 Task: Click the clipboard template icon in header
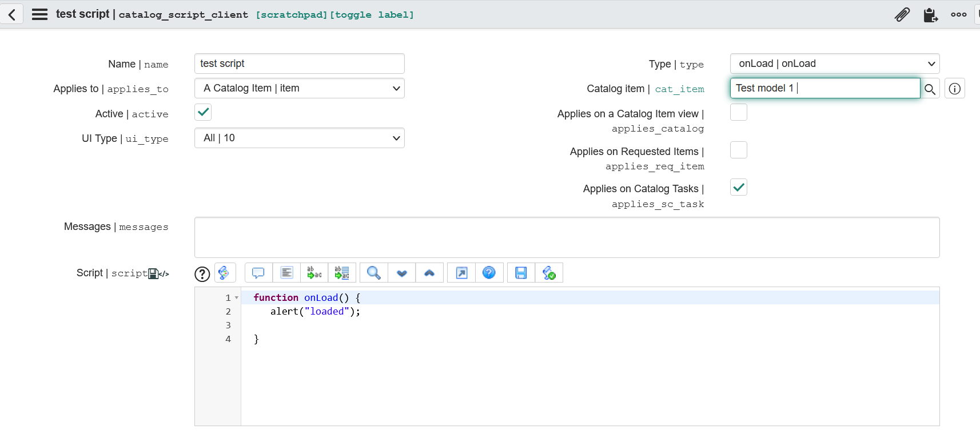coord(930,14)
